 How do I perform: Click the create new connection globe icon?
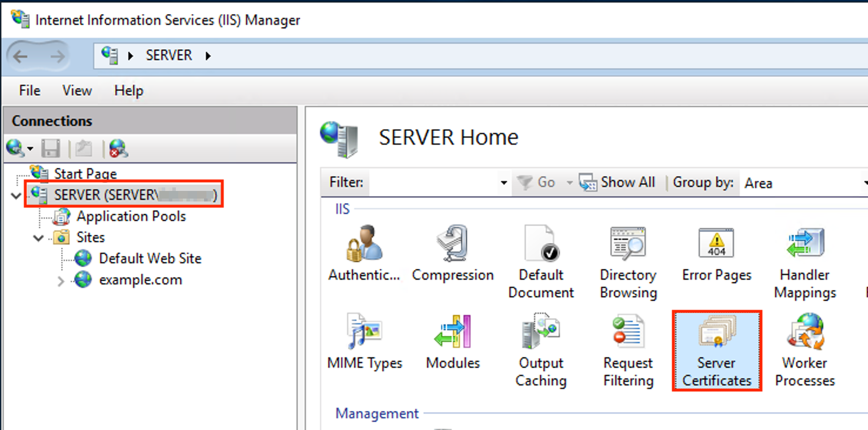(x=15, y=148)
